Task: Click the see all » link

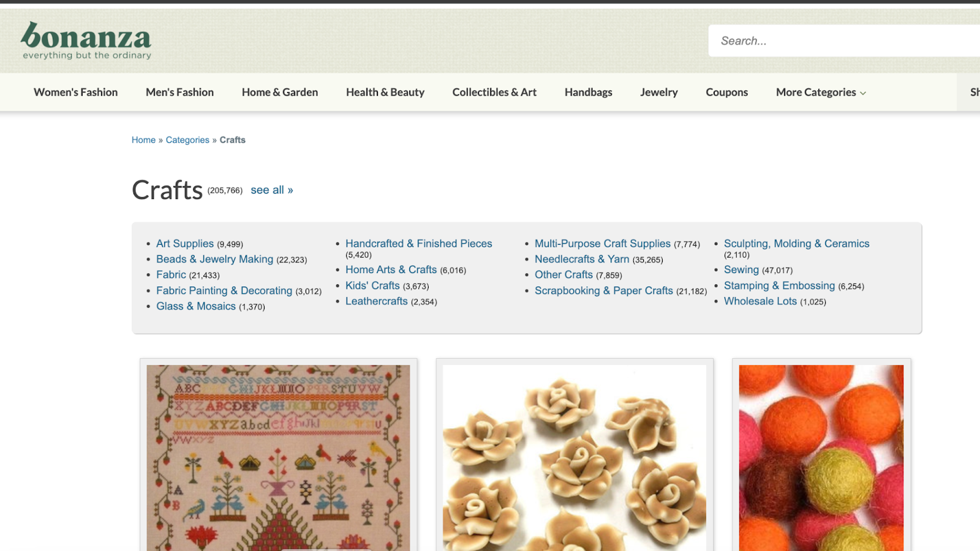Action: 272,190
